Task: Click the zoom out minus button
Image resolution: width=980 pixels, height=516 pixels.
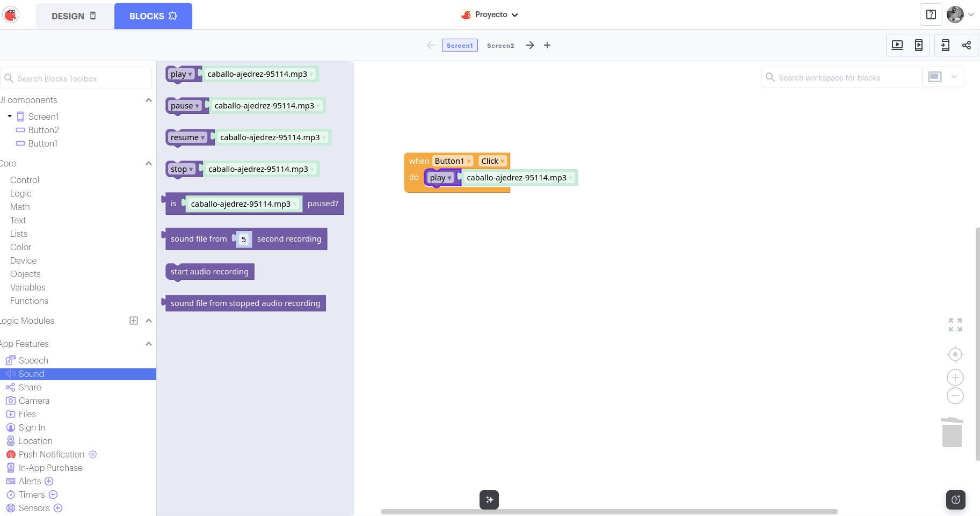Action: point(955,396)
